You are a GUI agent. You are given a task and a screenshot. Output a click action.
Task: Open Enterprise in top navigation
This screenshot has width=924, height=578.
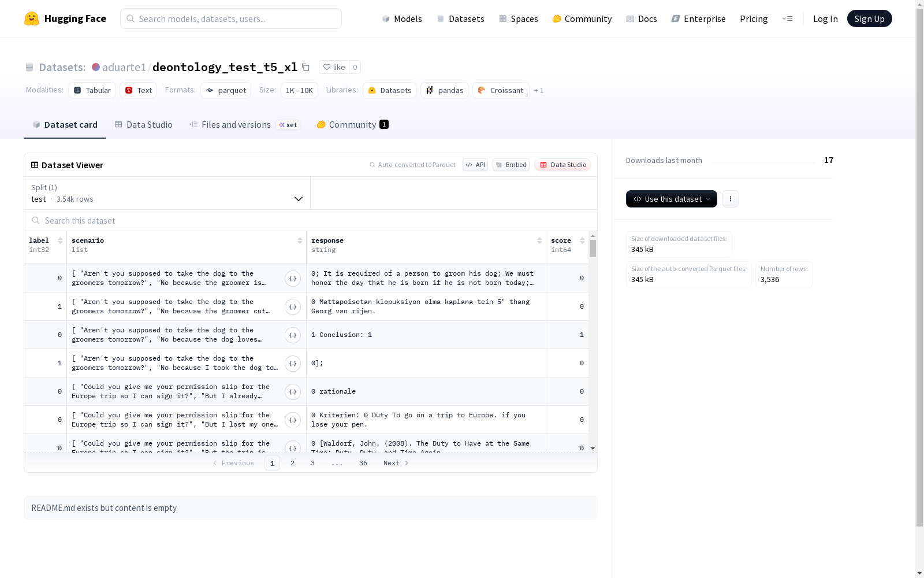(x=699, y=18)
